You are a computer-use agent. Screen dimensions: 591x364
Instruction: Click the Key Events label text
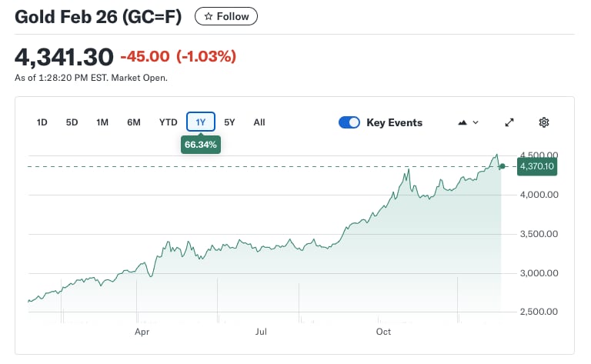coord(394,122)
